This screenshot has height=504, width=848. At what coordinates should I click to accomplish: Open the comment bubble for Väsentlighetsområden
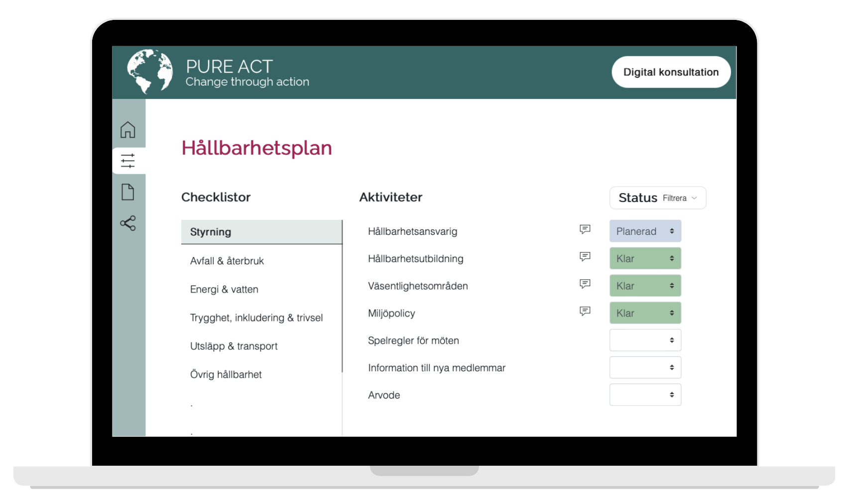(585, 284)
